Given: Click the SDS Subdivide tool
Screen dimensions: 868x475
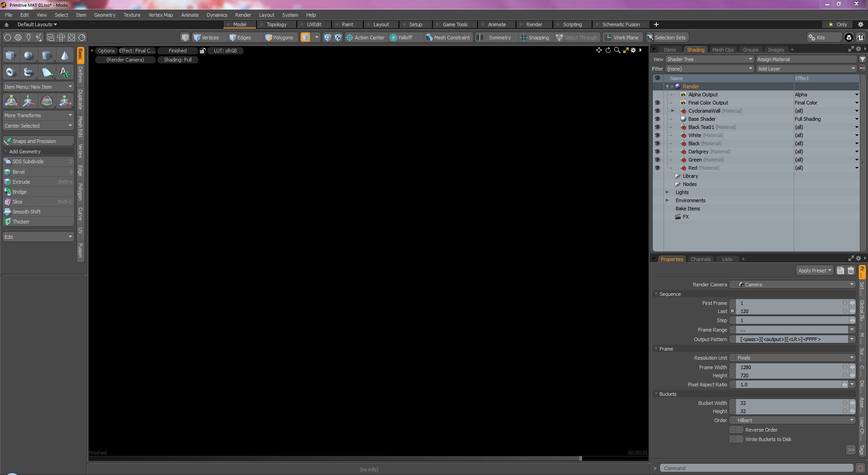Looking at the screenshot, I should click(38, 161).
